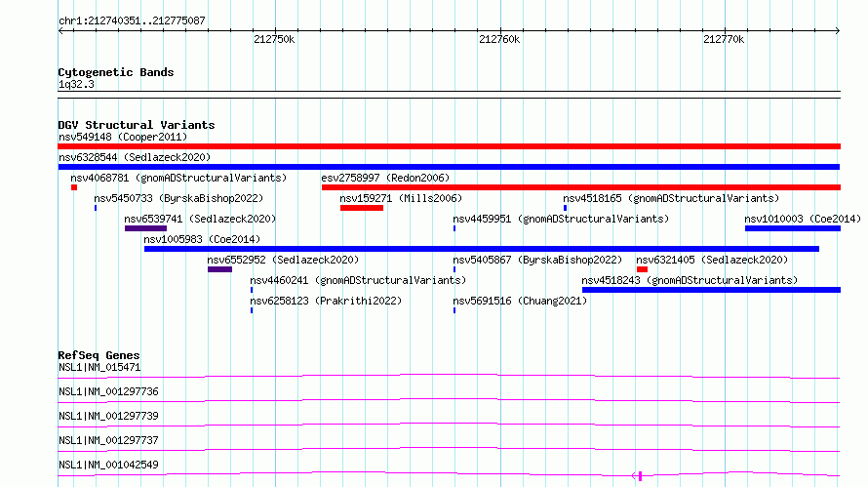This screenshot has width=868, height=487.
Task: Open the nsv5405867 (ByrskaBishop2022) label
Action: (x=537, y=260)
